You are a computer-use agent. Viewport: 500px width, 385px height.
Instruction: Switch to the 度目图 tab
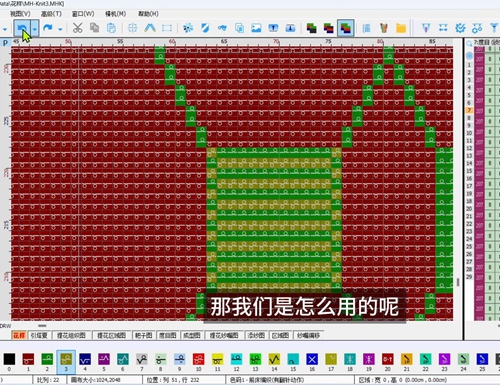tap(167, 335)
